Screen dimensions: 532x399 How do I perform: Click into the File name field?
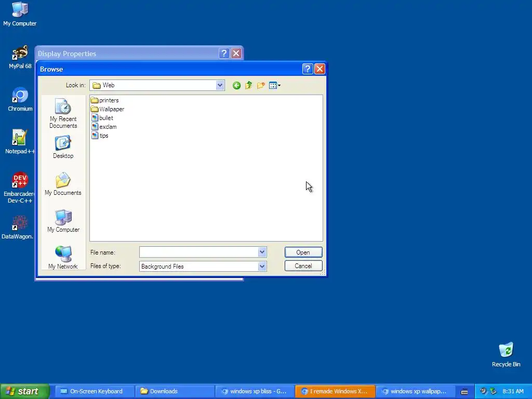[199, 252]
